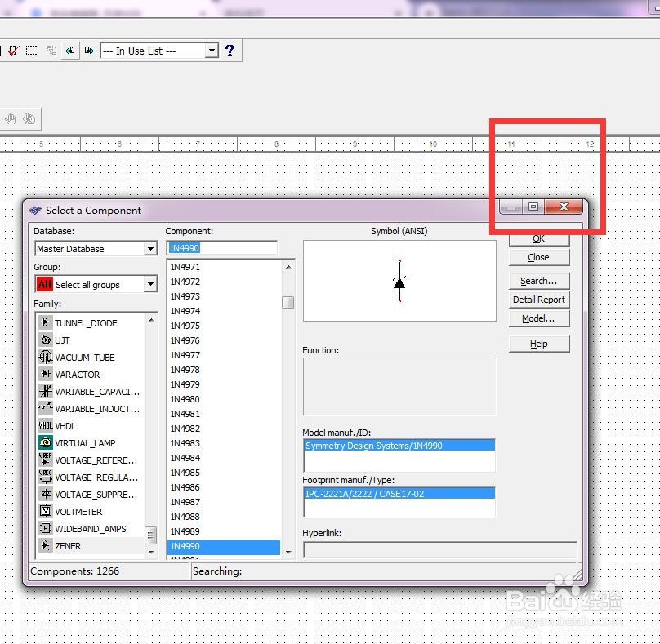Click the Hyperlink input field

pos(439,550)
